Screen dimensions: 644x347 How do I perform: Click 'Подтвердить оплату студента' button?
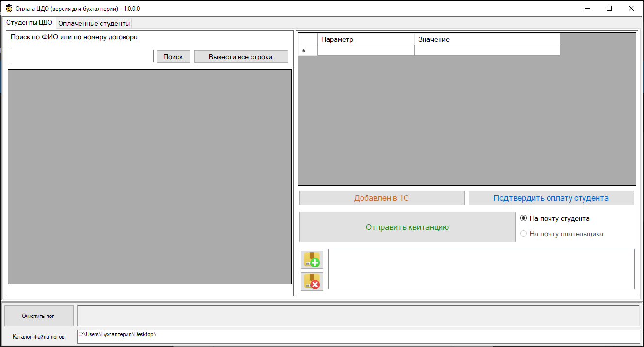[x=550, y=198]
